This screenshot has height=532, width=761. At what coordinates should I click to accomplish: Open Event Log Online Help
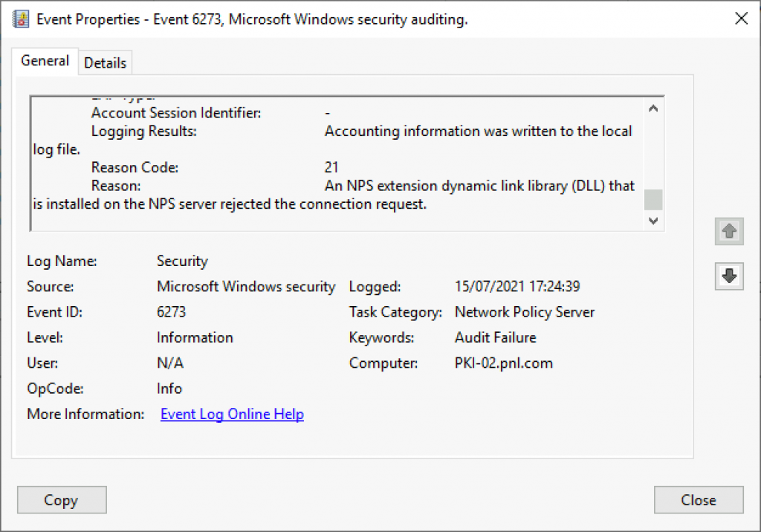coord(232,414)
